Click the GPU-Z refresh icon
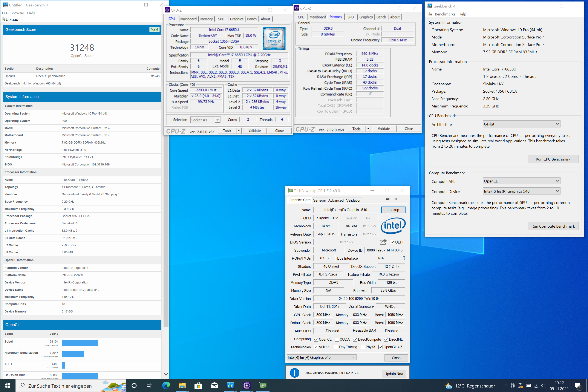 [396, 199]
